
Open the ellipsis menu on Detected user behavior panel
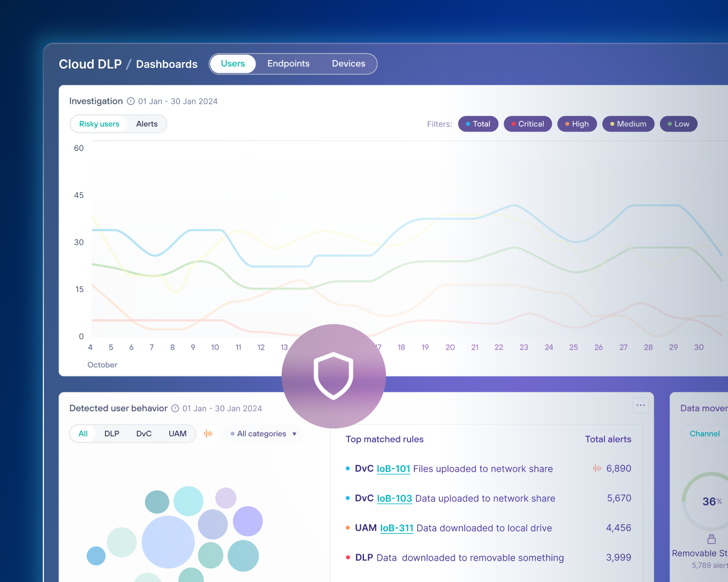pos(640,405)
